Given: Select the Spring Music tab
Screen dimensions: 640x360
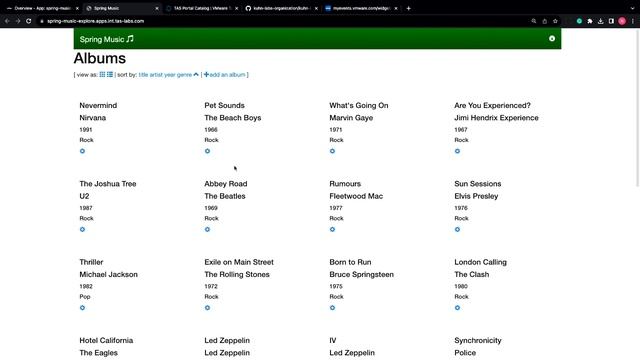Looking at the screenshot, I should point(121,8).
